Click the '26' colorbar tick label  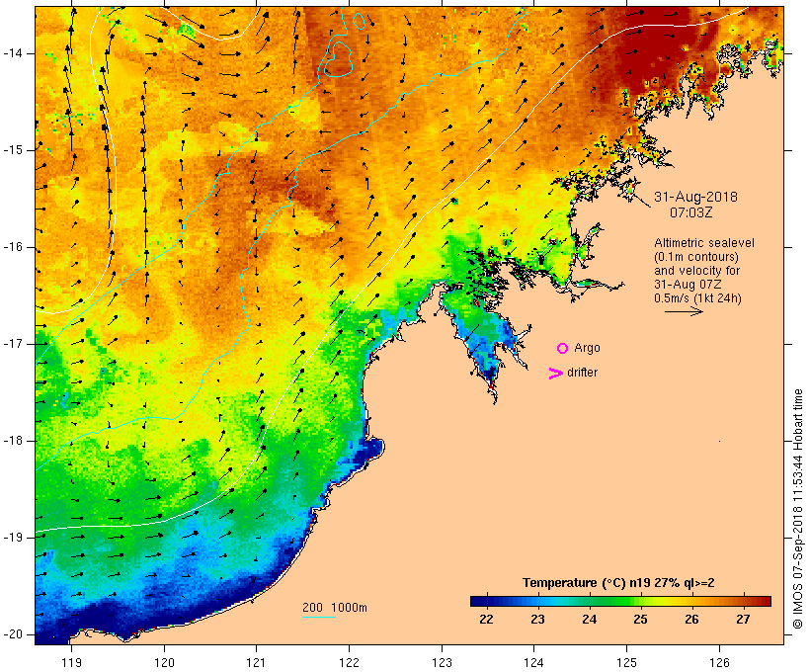(x=691, y=620)
